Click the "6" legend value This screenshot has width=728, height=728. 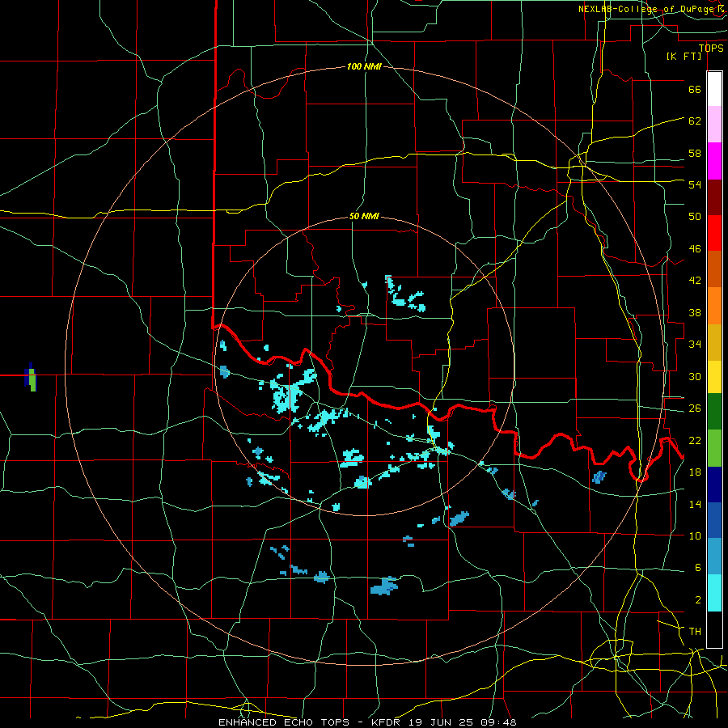698,567
